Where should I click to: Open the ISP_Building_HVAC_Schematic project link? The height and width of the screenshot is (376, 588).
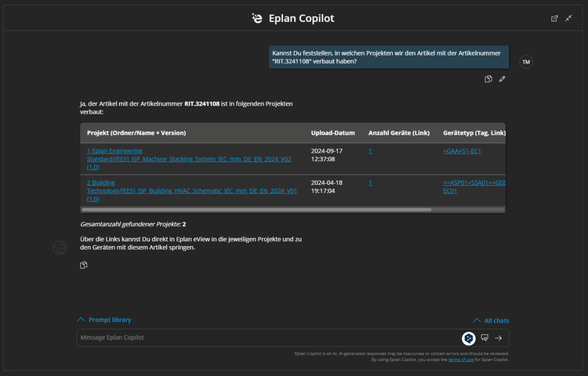click(x=192, y=191)
